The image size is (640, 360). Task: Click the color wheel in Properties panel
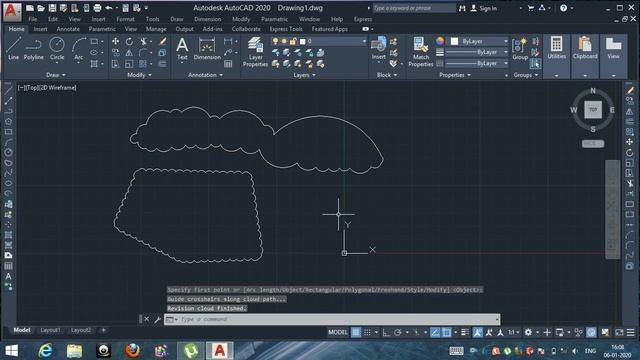(440, 41)
